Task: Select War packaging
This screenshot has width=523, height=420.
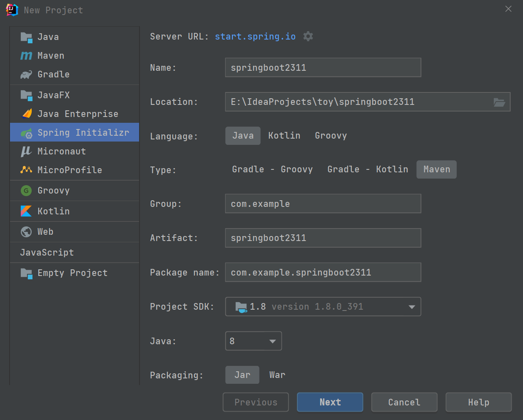Action: pyautogui.click(x=277, y=375)
